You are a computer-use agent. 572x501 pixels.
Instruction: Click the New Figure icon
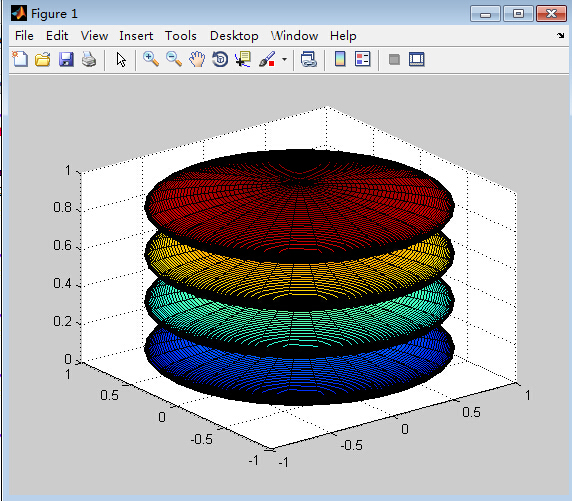tap(20, 59)
